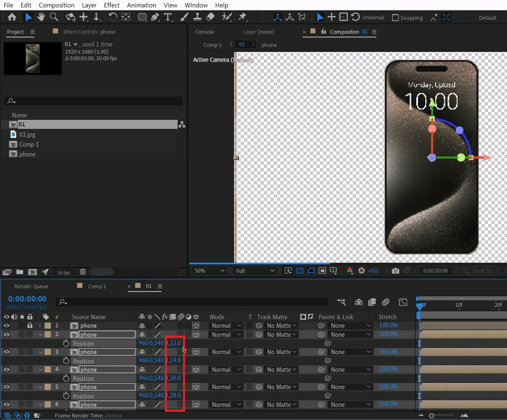
Task: Open the channel and color management icon
Action: [350, 271]
